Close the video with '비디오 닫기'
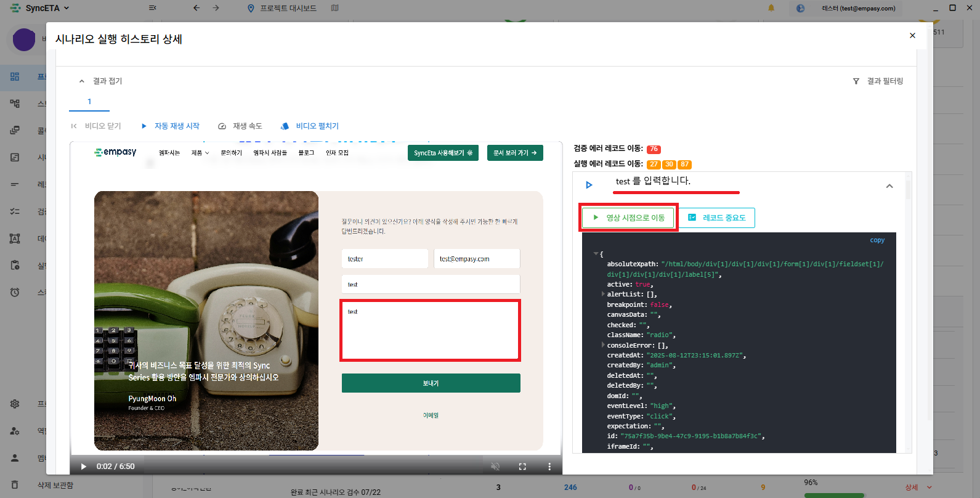This screenshot has height=498, width=980. click(96, 126)
